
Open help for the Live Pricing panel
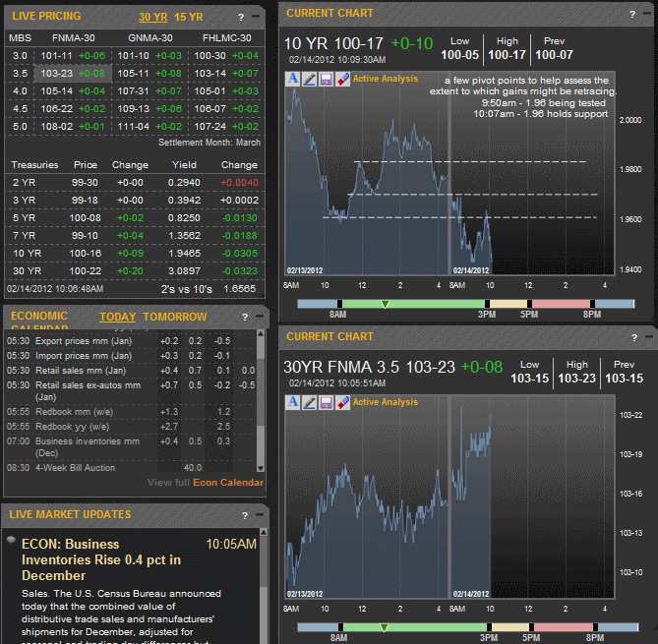coord(241,17)
